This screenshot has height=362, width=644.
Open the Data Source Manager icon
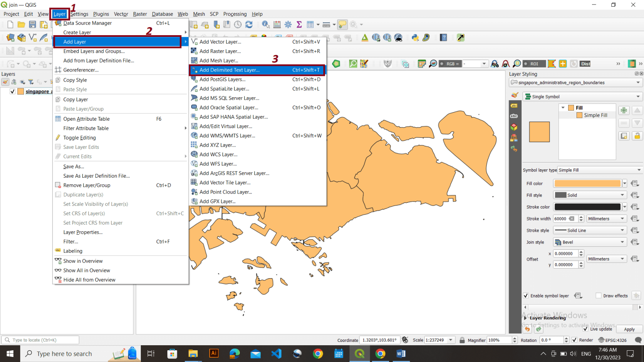pos(10,38)
